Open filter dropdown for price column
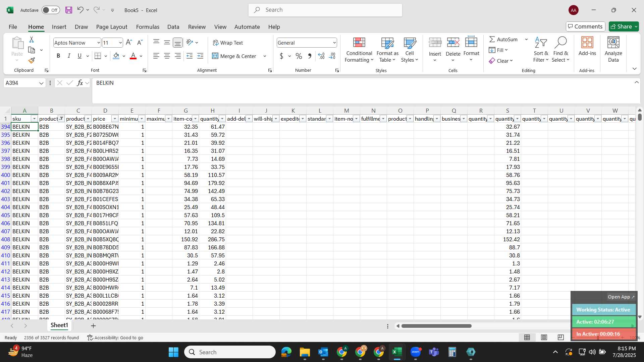This screenshot has width=644, height=362. (x=115, y=119)
